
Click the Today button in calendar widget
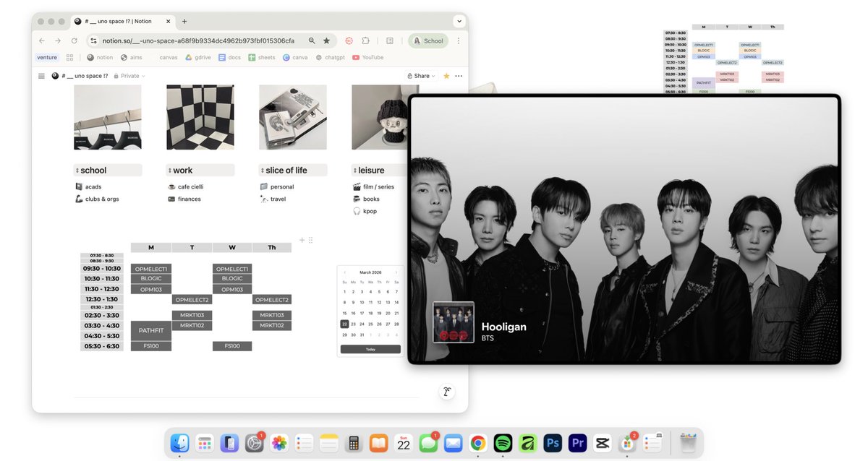click(x=370, y=349)
